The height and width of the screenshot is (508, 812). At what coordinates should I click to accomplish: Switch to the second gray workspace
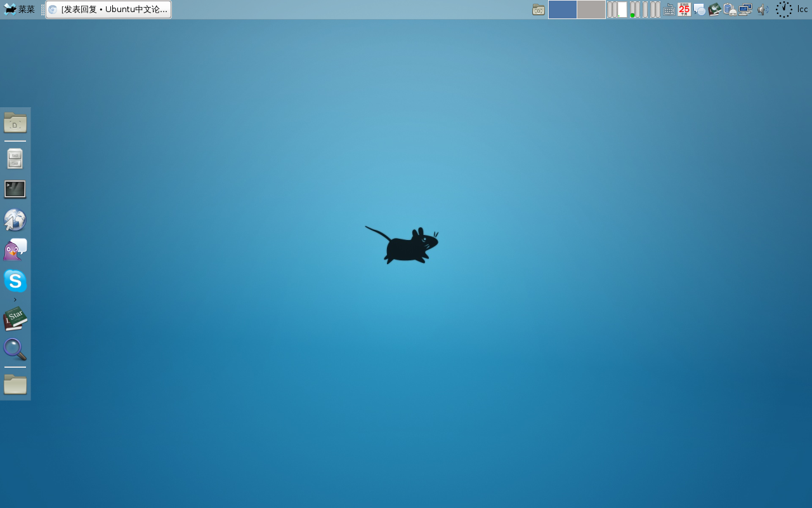tap(591, 10)
